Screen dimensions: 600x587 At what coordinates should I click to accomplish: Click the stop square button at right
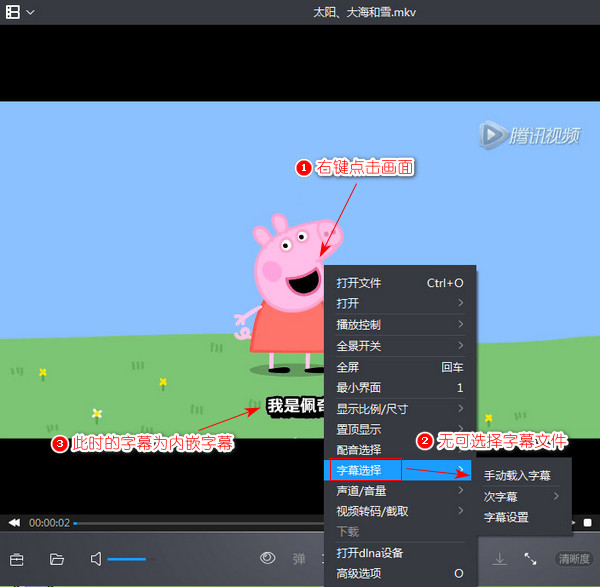coord(587,523)
